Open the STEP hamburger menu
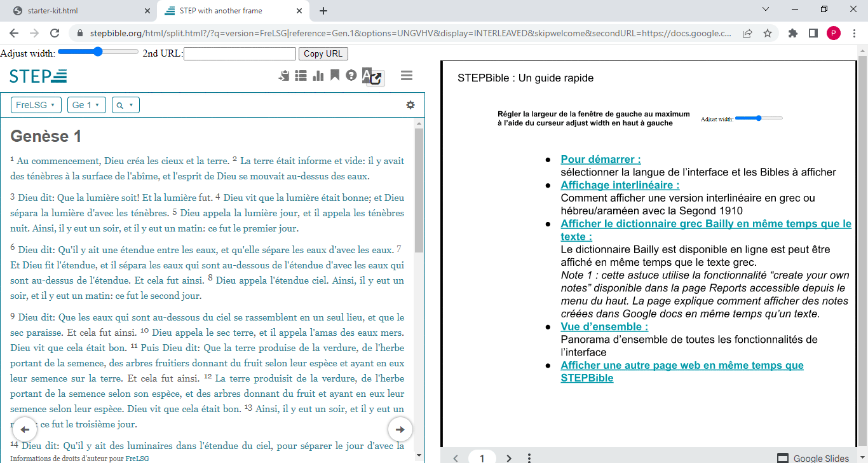Viewport: 868px width, 463px height. 407,76
